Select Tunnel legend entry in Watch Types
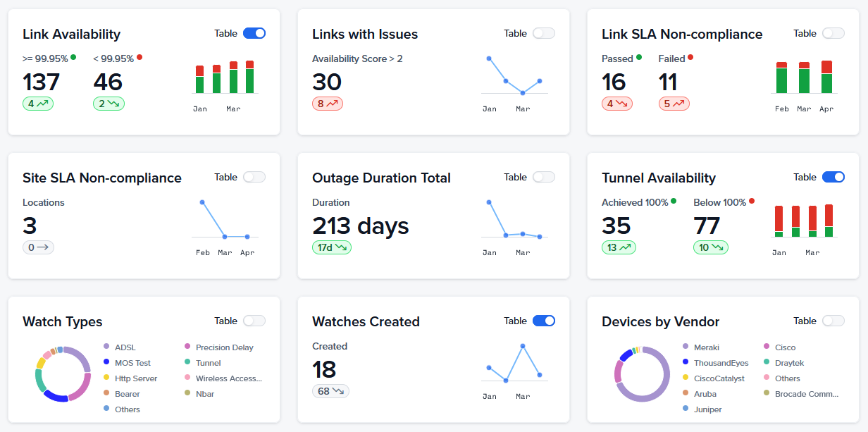Viewport: 868px width, 432px height. [x=202, y=363]
